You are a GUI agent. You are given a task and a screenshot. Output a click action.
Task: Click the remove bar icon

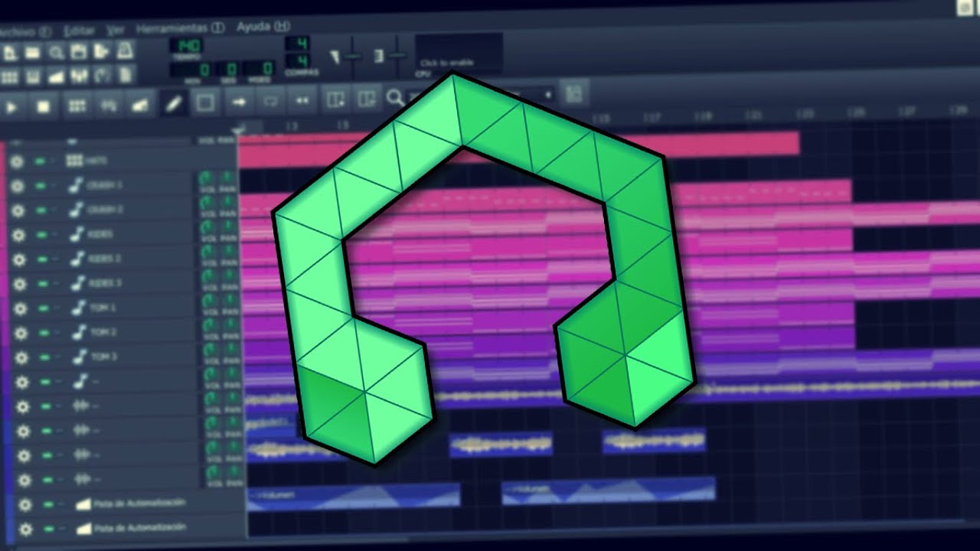click(367, 98)
